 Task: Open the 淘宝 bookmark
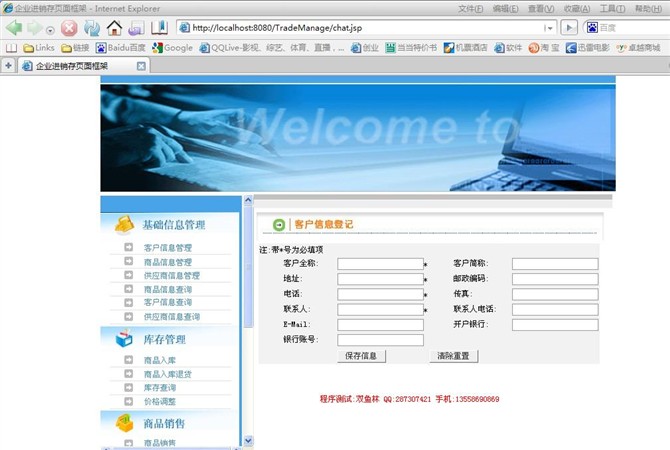[x=544, y=48]
